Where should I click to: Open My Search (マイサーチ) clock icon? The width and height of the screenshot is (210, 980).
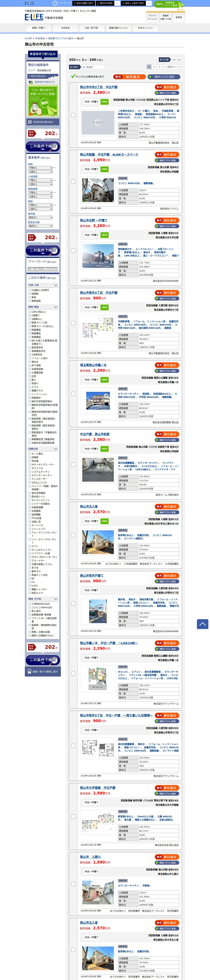tap(55, 3)
